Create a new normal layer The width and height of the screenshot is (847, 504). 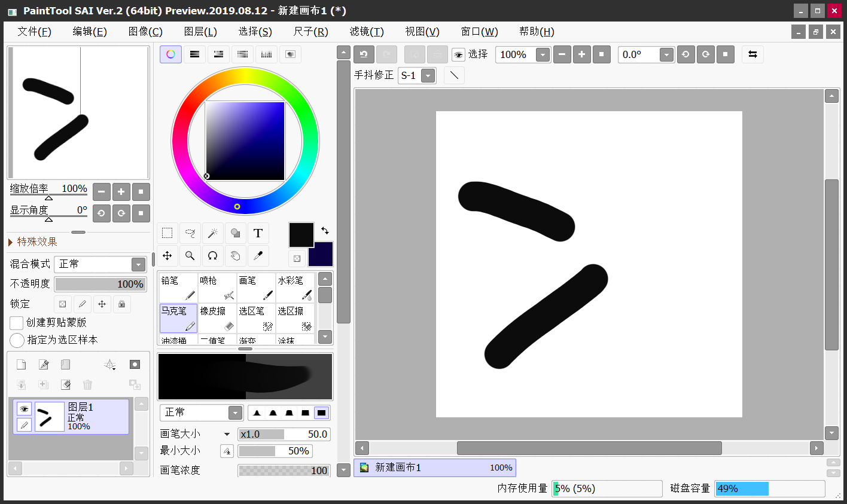(x=21, y=365)
